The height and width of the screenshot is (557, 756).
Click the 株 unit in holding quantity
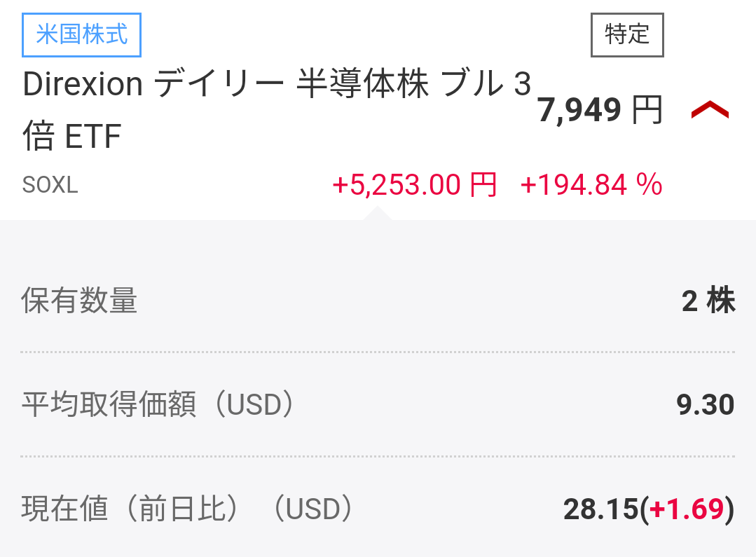tap(720, 301)
